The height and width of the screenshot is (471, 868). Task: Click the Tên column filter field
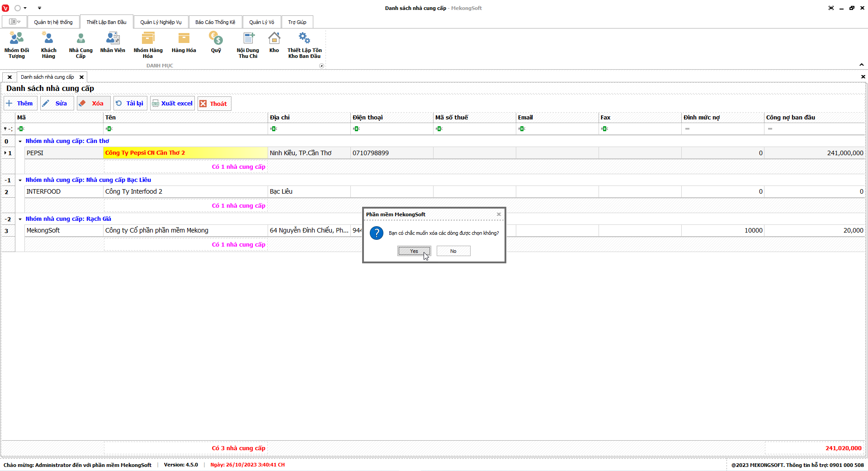pos(185,129)
